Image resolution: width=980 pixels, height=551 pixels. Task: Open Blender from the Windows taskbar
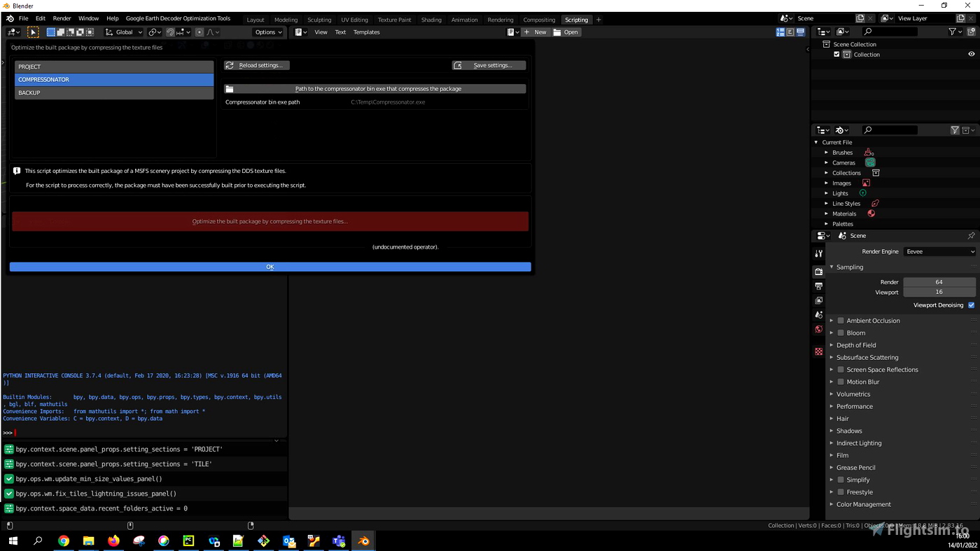coord(363,540)
